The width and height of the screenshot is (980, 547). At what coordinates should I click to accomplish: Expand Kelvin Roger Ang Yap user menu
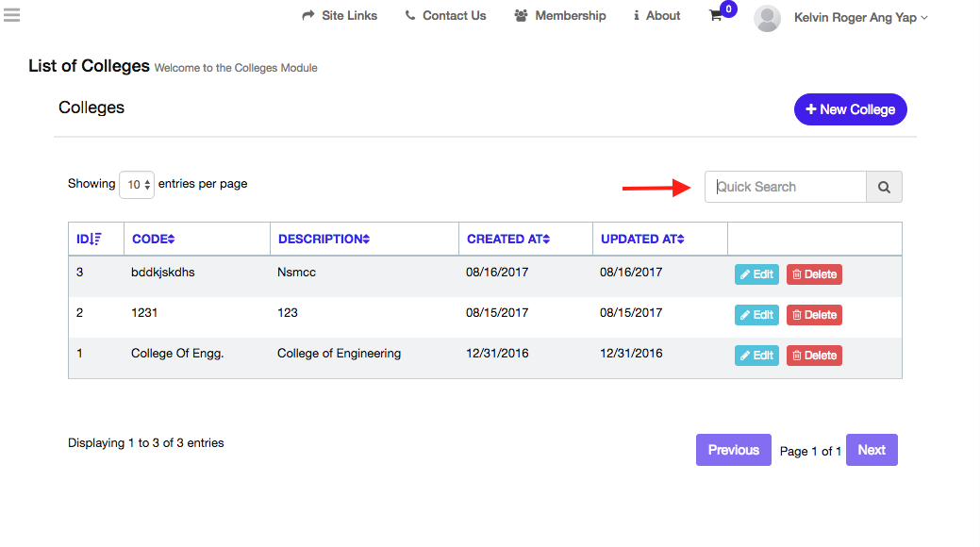pos(860,17)
